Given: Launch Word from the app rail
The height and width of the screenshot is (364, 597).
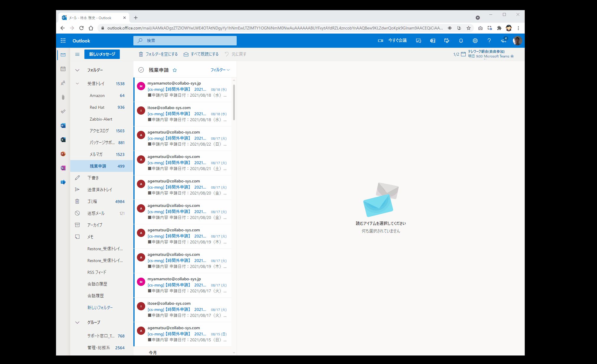Looking at the screenshot, I should [63, 126].
